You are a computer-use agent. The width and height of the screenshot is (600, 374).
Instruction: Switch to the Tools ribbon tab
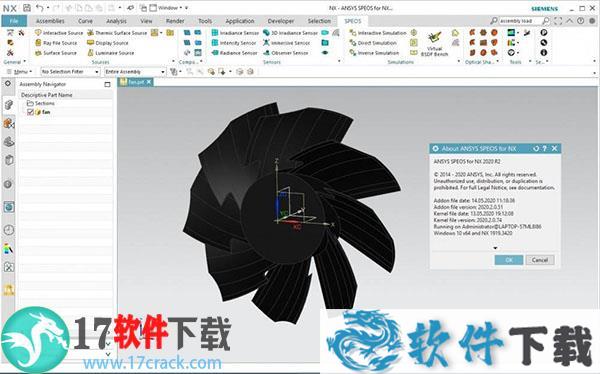[205, 21]
